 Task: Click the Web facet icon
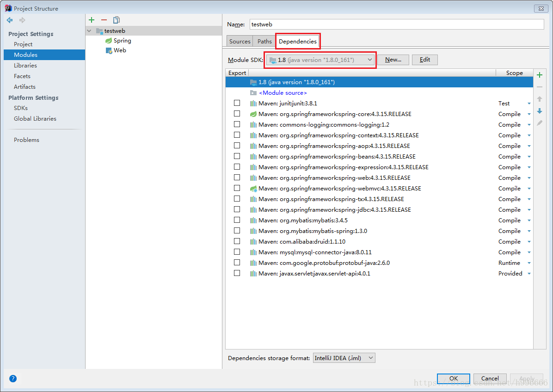109,50
